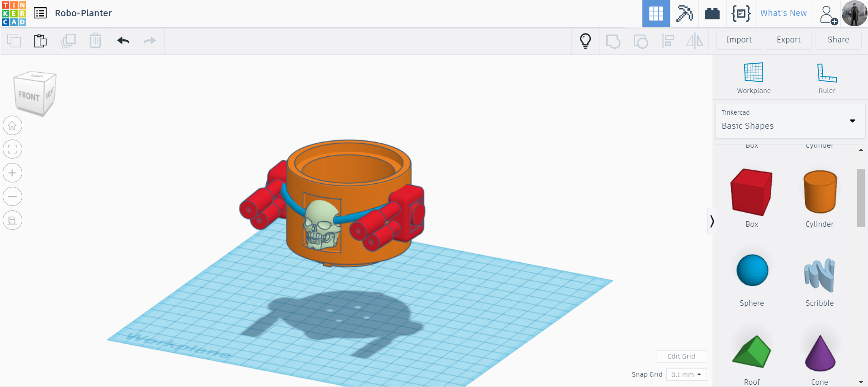Click the Share button
The width and height of the screenshot is (868, 387).
coord(838,40)
